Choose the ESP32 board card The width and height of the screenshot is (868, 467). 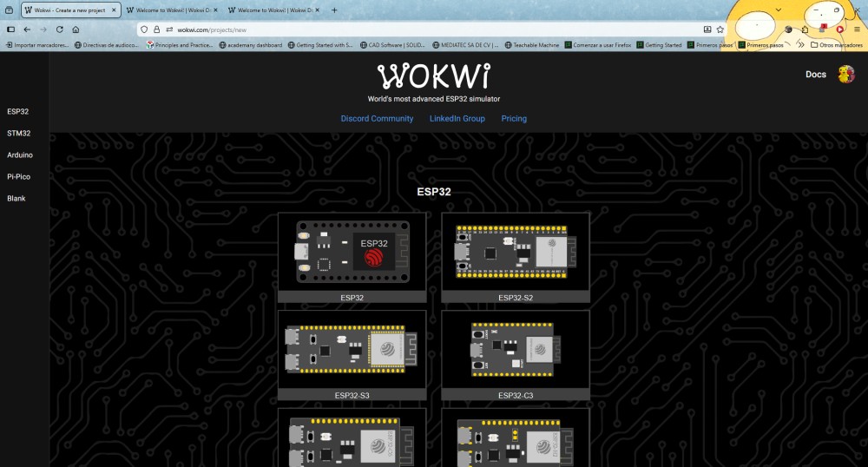click(352, 258)
